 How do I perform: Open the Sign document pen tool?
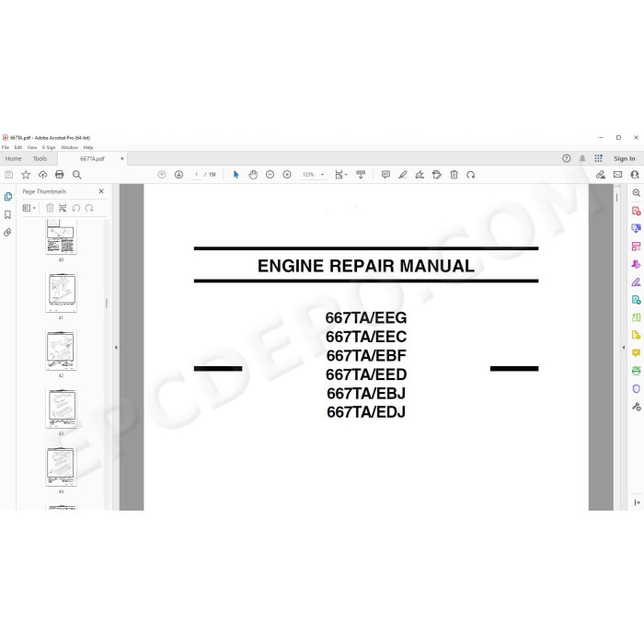coord(420,175)
